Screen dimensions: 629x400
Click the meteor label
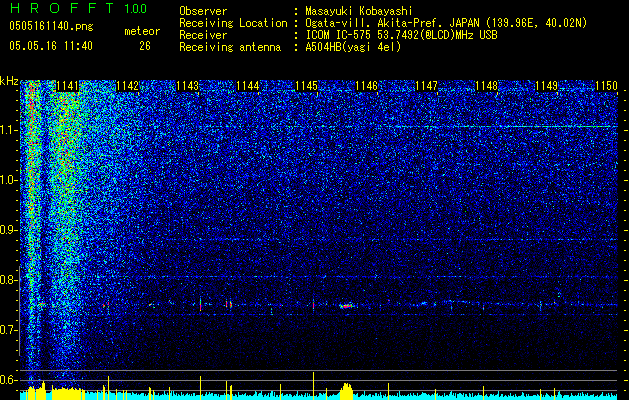[x=142, y=31]
